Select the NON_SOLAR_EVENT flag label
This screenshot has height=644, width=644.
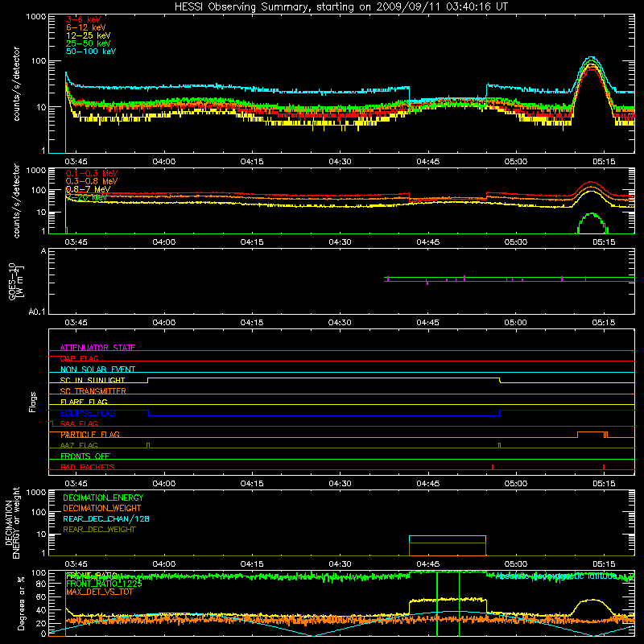(x=97, y=369)
